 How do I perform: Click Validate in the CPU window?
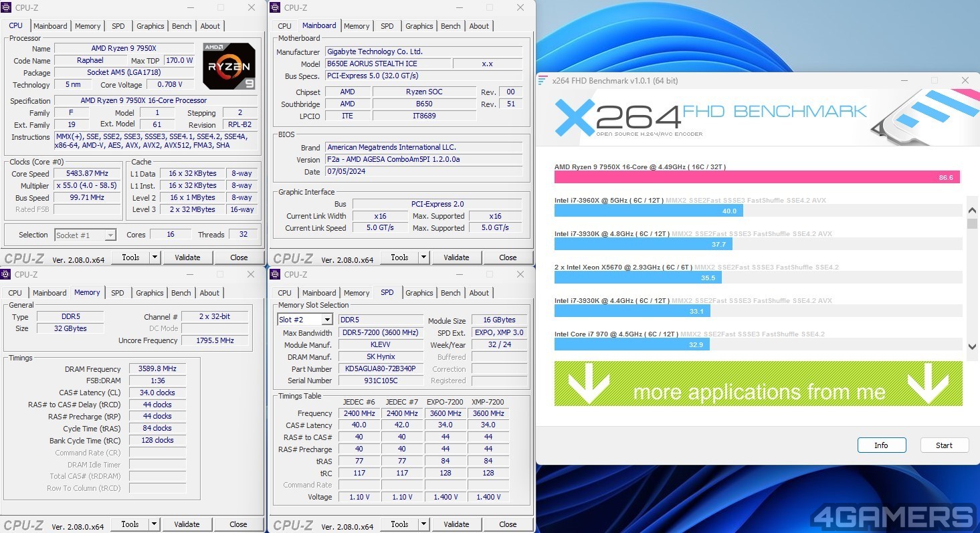pos(187,257)
